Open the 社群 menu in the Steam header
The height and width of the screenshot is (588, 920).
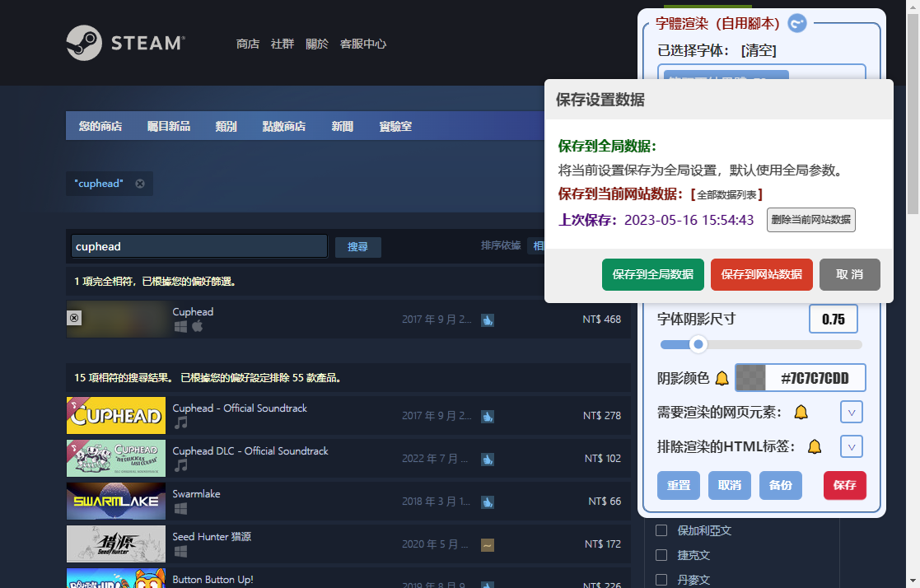click(283, 44)
